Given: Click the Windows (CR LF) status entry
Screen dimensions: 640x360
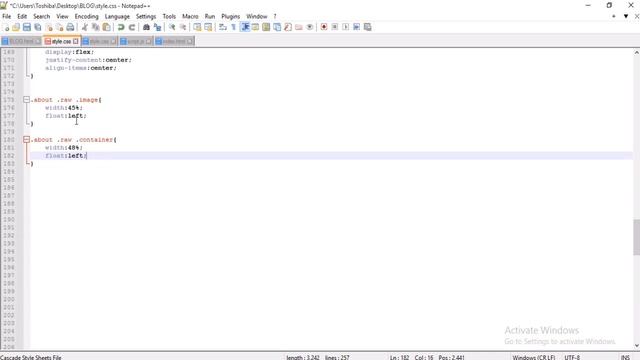Looking at the screenshot, I should click(x=533, y=358).
